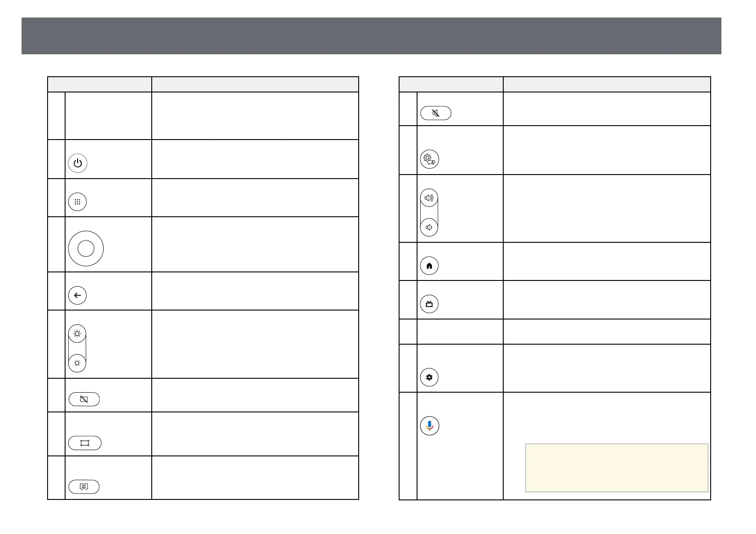Click the picture star adjustment button

pos(84,487)
